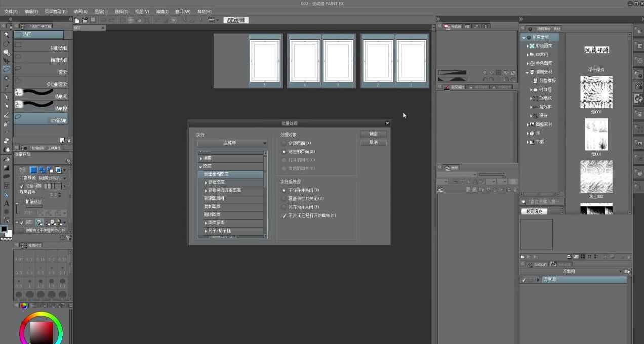Click the color wheel hue ring
This screenshot has height=344, width=644.
42,315
